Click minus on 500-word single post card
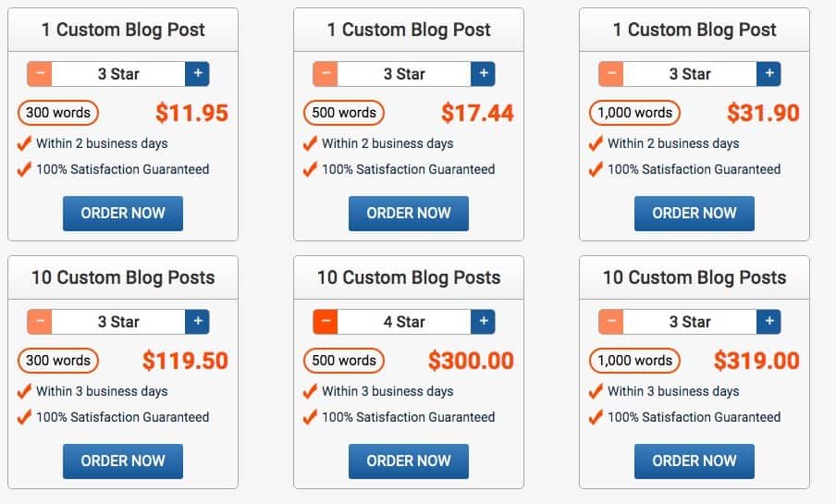 [x=326, y=74]
